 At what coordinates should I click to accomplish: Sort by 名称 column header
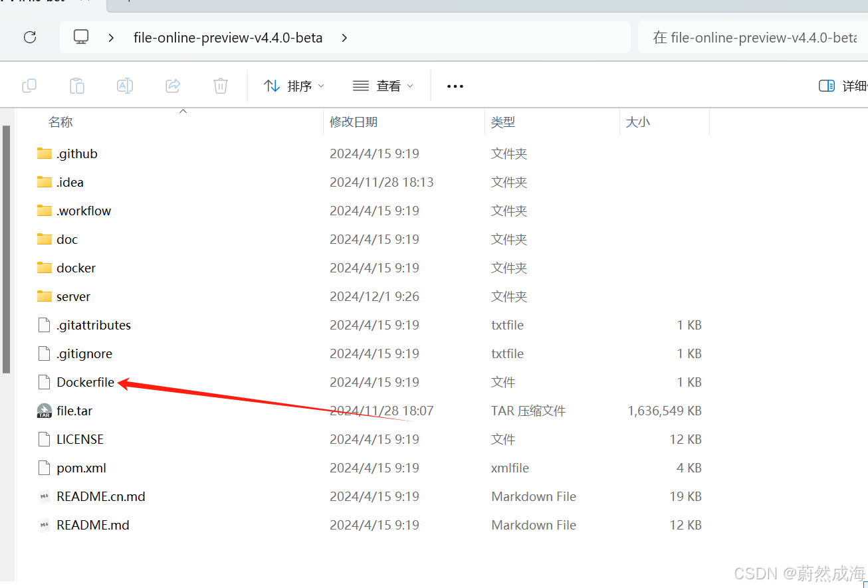[x=60, y=122]
